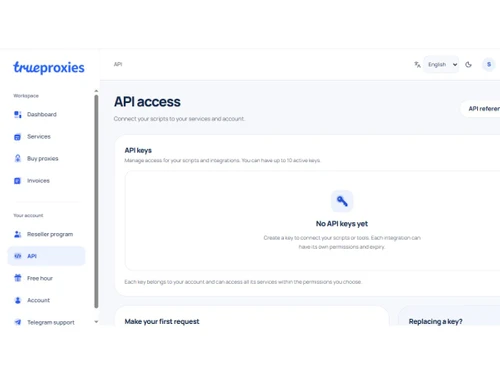Open the English language dropdown
Image resolution: width=500 pixels, height=375 pixels.
coord(441,64)
